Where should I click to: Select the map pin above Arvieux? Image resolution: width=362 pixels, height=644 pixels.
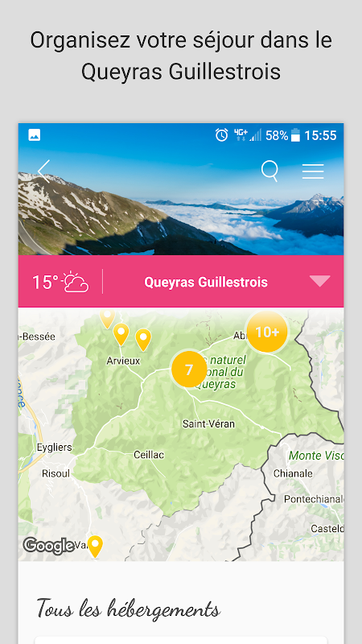tap(121, 334)
